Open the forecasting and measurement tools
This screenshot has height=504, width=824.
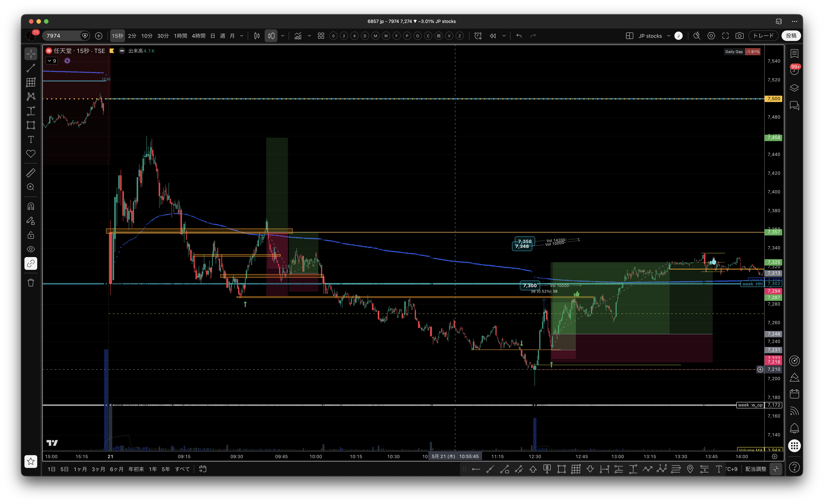(31, 111)
